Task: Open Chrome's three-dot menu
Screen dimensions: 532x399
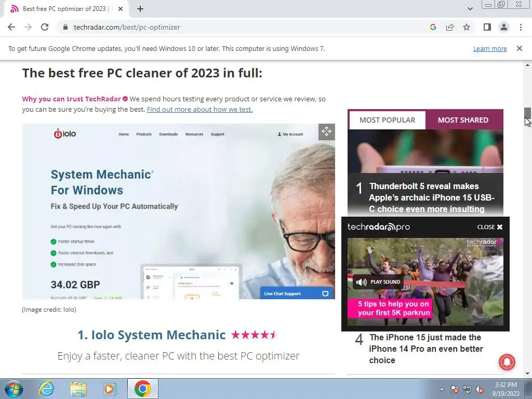Action: [521, 27]
